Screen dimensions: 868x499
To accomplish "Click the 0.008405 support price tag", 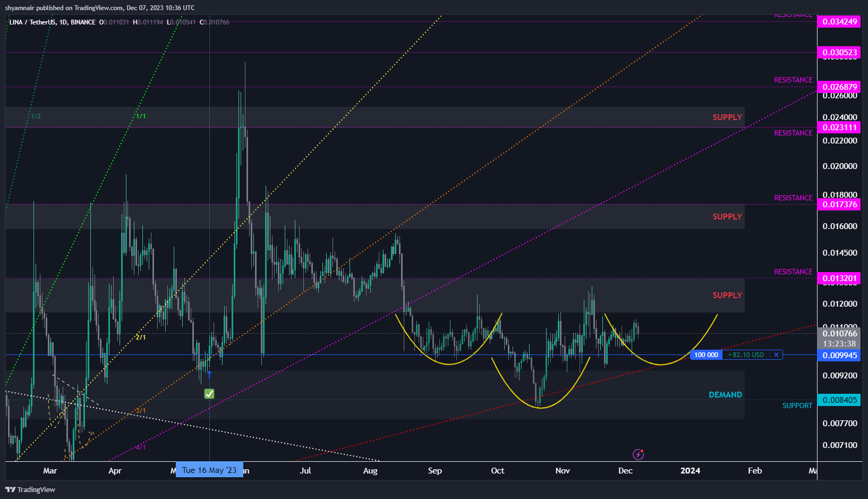I will click(x=839, y=400).
